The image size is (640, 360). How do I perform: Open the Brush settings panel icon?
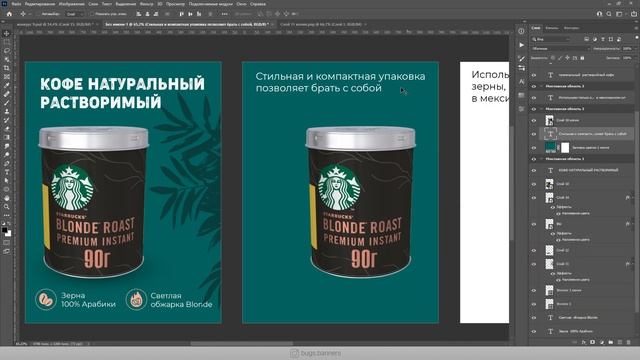click(522, 58)
